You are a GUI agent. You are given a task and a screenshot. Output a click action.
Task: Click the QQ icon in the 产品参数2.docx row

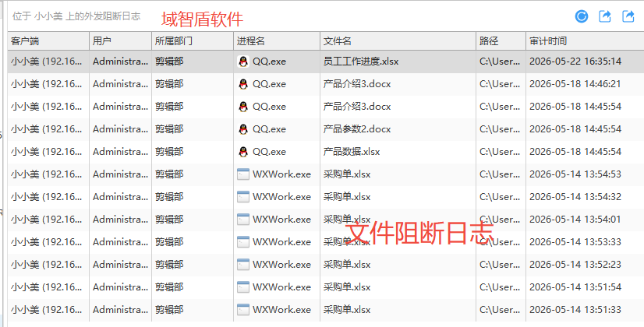[243, 129]
